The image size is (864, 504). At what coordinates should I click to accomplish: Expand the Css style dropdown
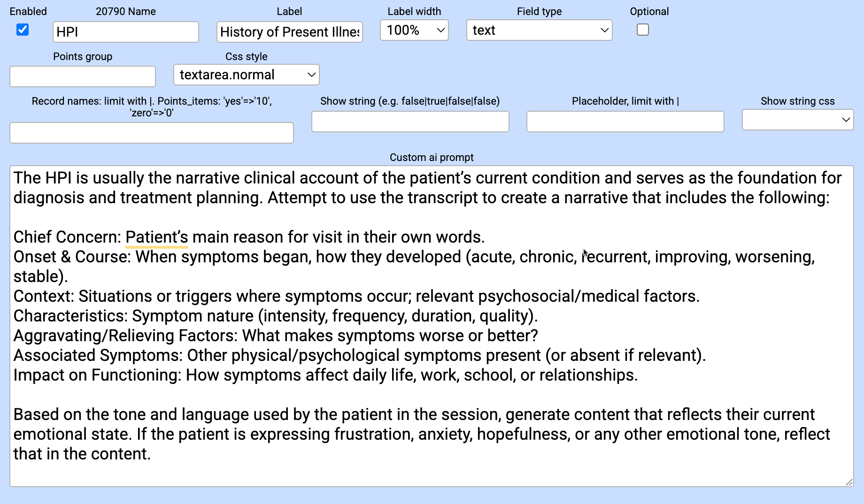(246, 75)
